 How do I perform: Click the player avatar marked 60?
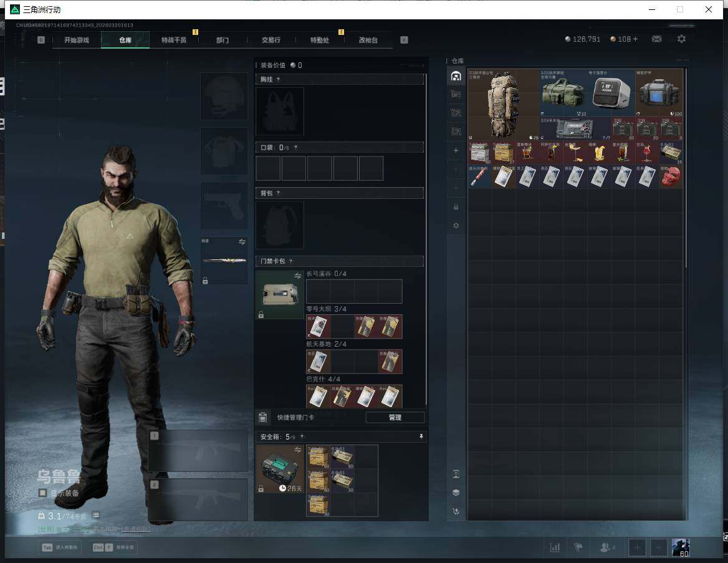tap(681, 547)
